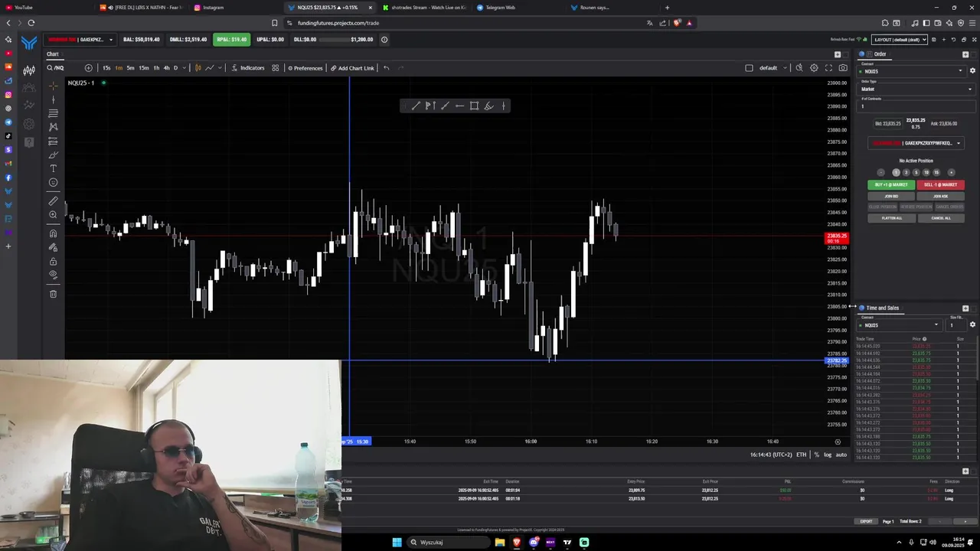The height and width of the screenshot is (551, 980).
Task: Select the ruler measure tool
Action: pos(53,201)
